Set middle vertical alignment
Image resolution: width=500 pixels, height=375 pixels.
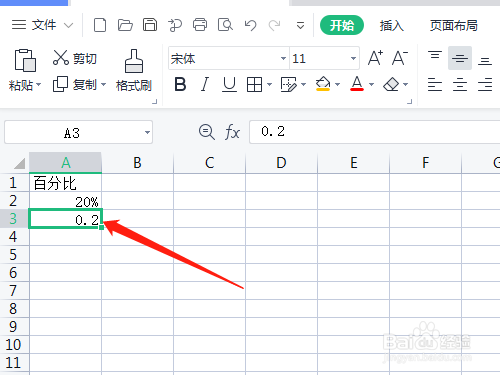pyautogui.click(x=460, y=58)
